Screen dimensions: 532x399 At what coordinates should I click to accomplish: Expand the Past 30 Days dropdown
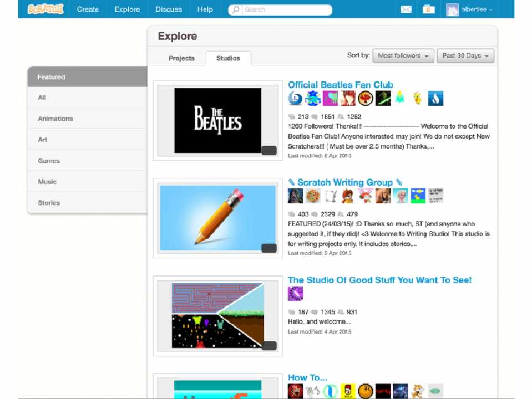tap(465, 55)
